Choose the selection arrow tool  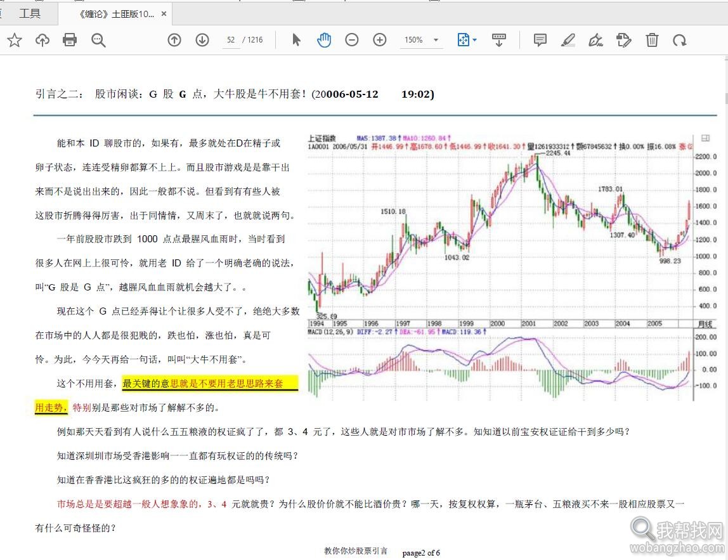296,41
